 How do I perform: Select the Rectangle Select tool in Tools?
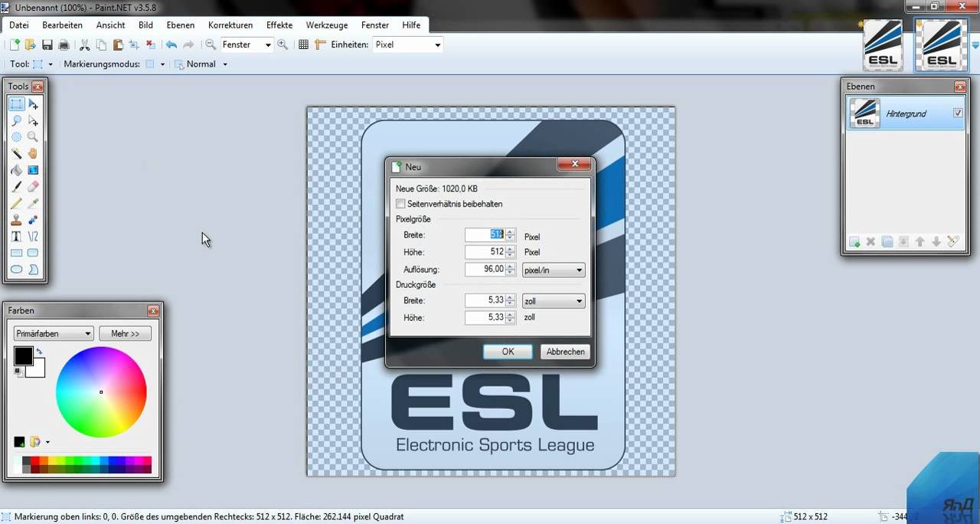click(x=16, y=104)
